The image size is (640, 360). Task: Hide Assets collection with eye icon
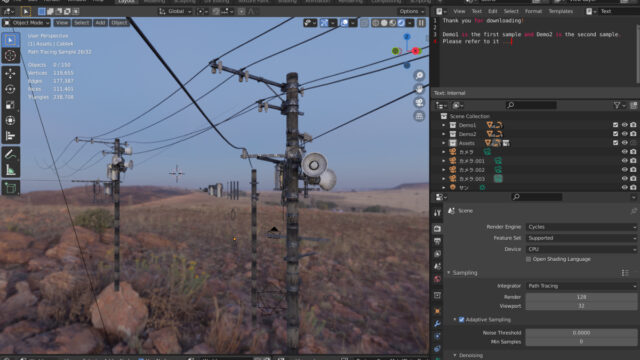[624, 143]
